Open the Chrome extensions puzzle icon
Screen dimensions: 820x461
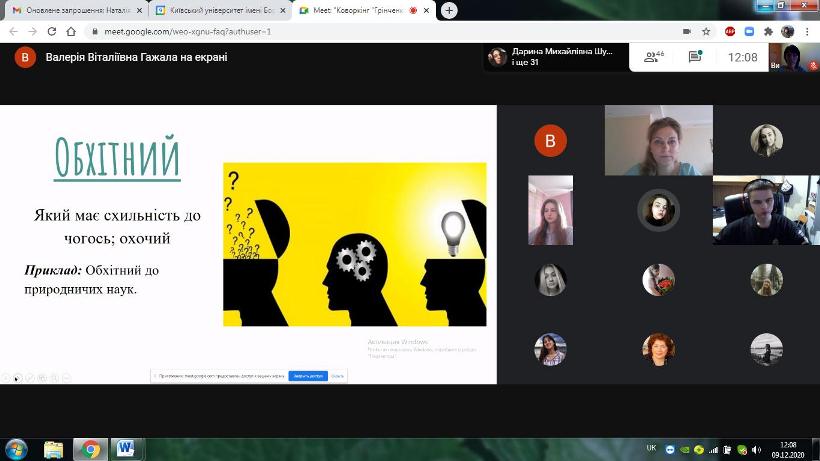click(x=768, y=31)
